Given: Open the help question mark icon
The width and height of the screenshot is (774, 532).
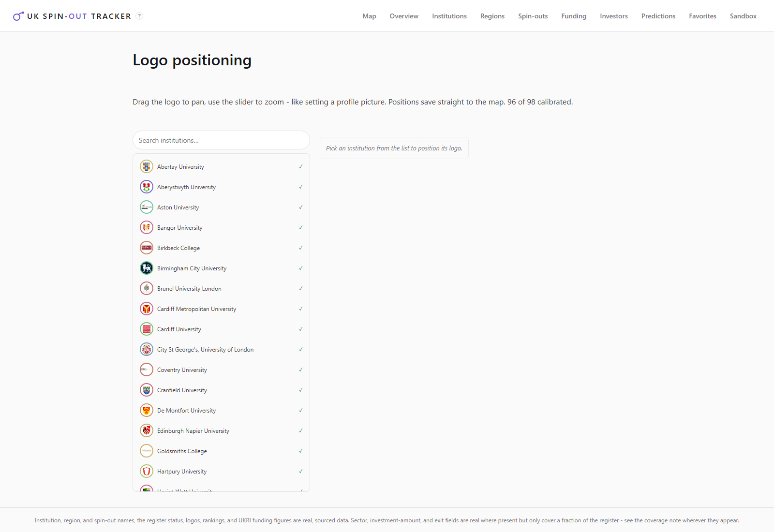Looking at the screenshot, I should [x=139, y=16].
